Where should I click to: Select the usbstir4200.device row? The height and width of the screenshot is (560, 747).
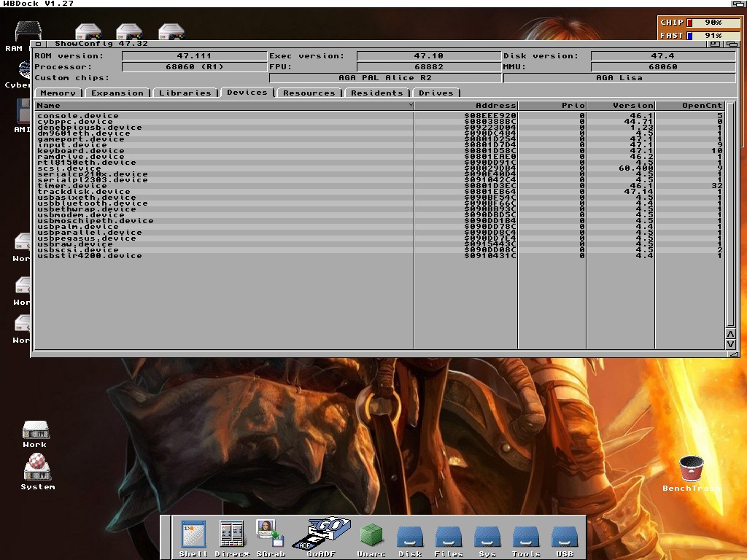tap(379, 256)
